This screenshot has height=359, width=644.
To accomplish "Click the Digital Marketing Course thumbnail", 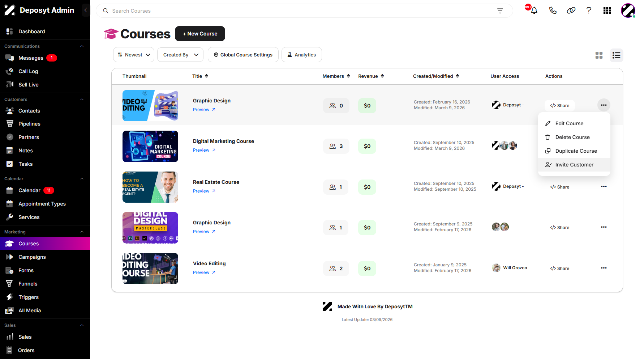I will [x=150, y=146].
